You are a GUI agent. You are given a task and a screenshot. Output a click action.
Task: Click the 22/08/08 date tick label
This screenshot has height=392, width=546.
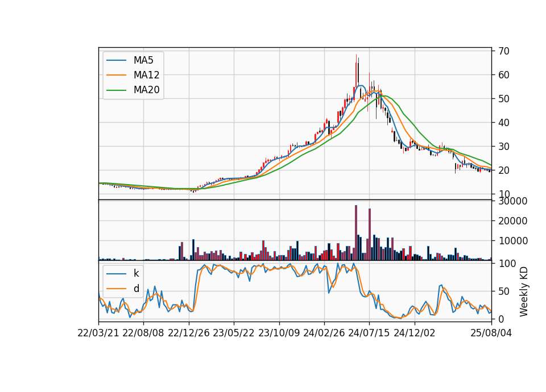click(143, 333)
